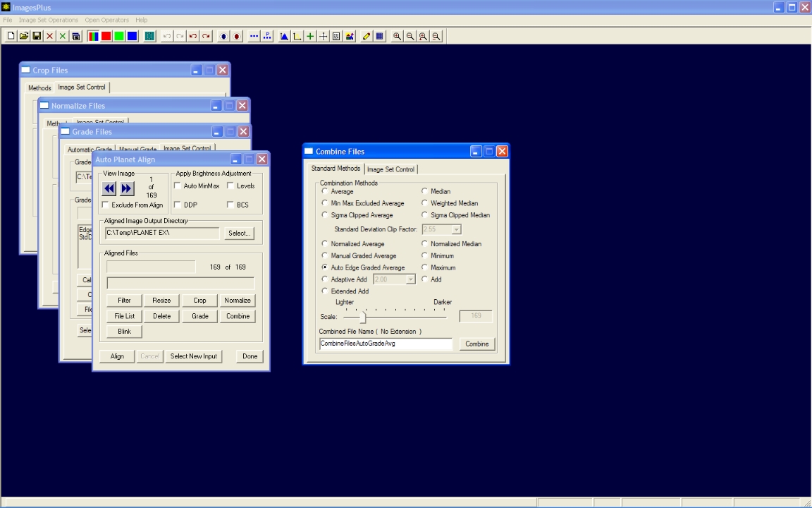Choose the Maximum combination method
The height and width of the screenshot is (508, 812).
tap(424, 267)
